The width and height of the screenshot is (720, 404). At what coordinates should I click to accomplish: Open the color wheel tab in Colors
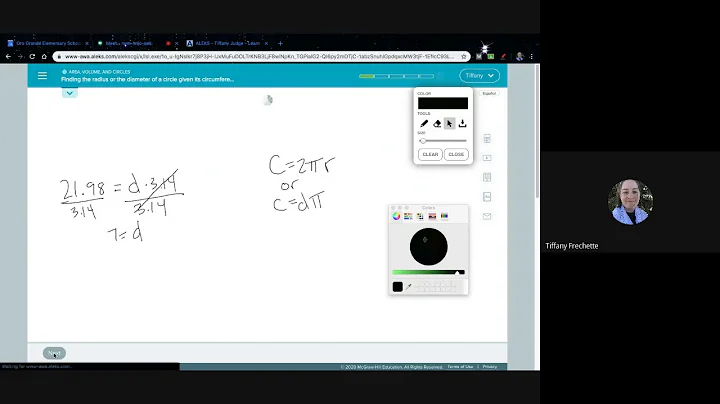tap(396, 216)
